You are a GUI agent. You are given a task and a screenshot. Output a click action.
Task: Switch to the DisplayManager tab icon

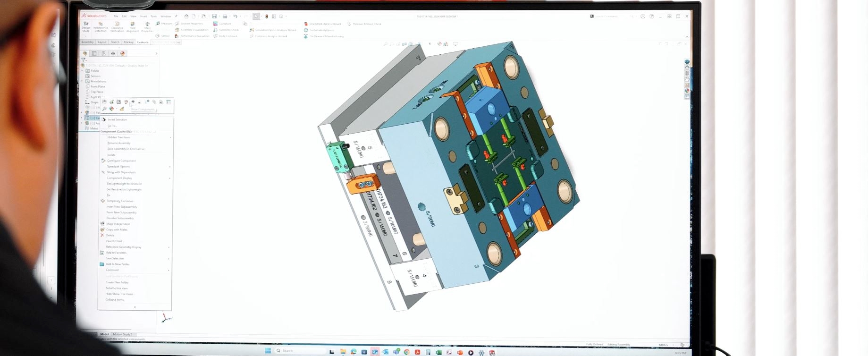122,53
